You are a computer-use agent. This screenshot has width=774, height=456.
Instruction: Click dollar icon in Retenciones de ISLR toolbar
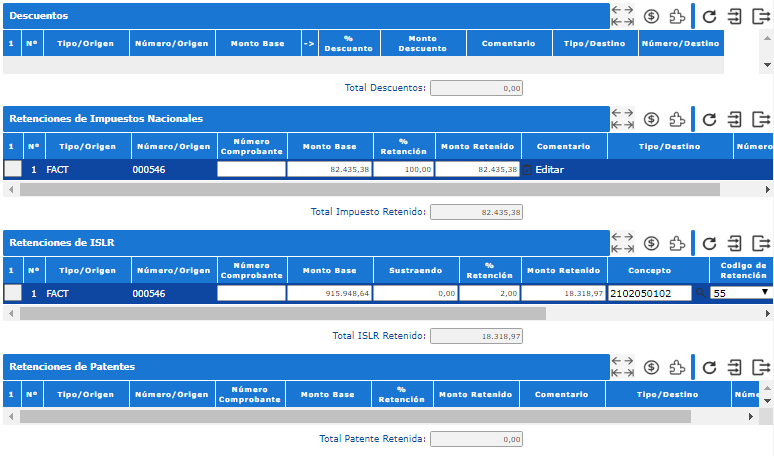coord(651,243)
